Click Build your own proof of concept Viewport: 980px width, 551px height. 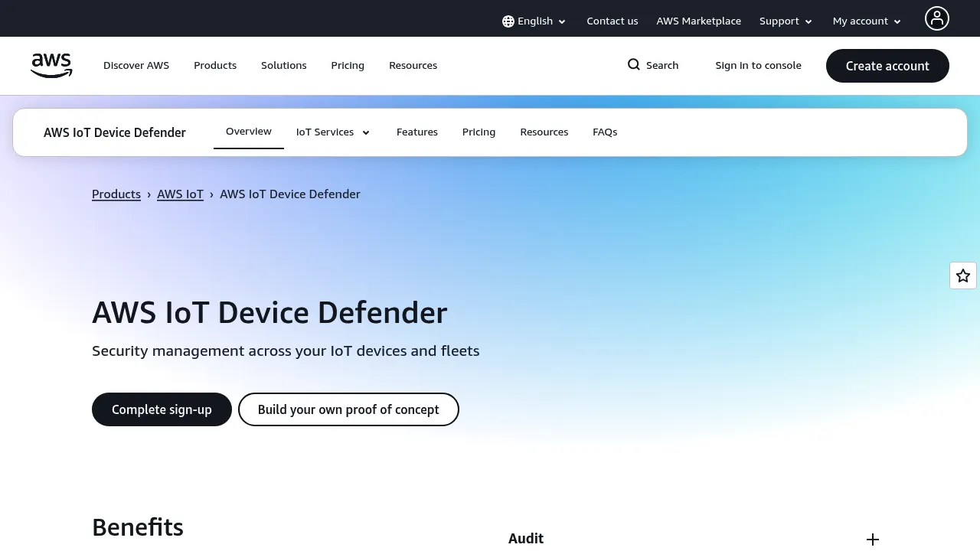tap(348, 409)
